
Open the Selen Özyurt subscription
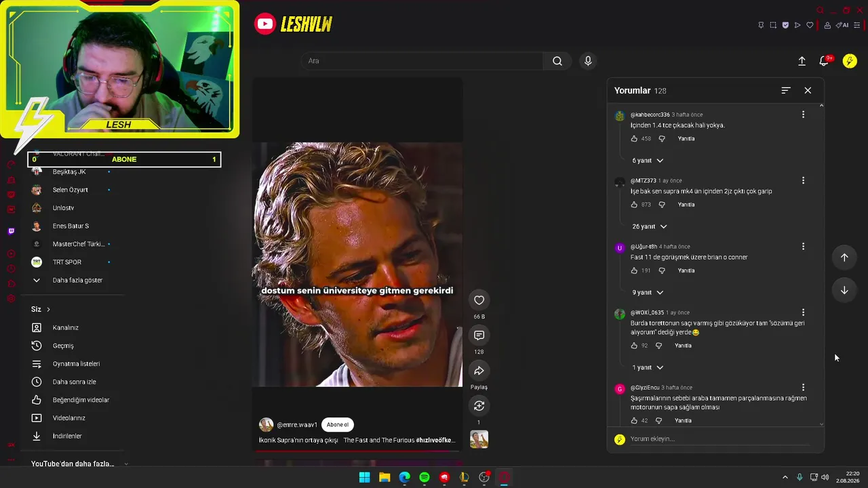[71, 190]
